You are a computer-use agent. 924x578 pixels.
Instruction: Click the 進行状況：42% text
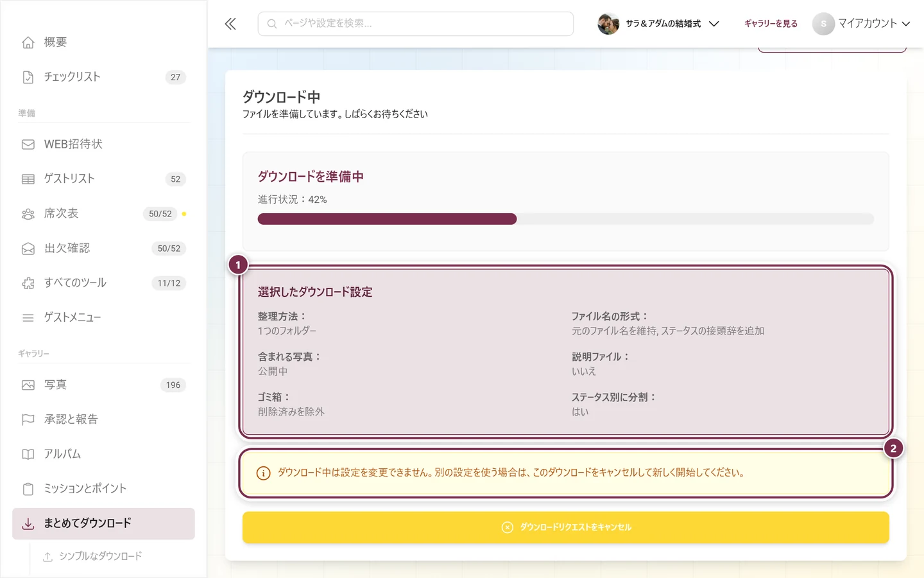pyautogui.click(x=293, y=200)
